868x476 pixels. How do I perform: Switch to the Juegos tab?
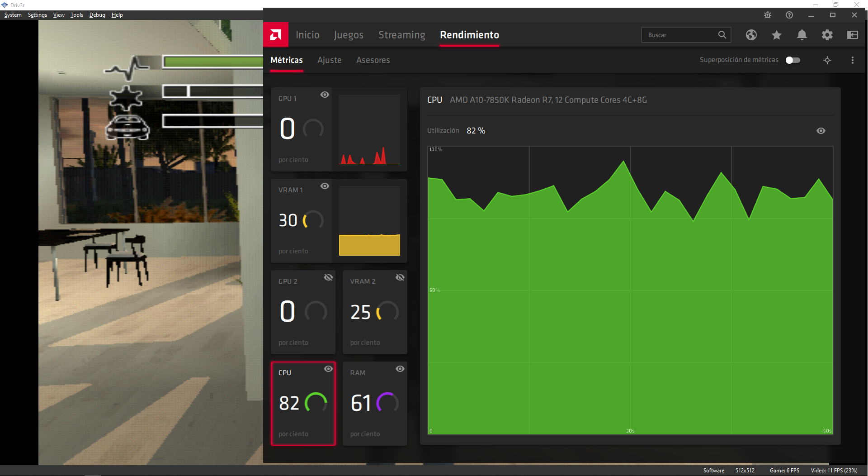pos(349,35)
